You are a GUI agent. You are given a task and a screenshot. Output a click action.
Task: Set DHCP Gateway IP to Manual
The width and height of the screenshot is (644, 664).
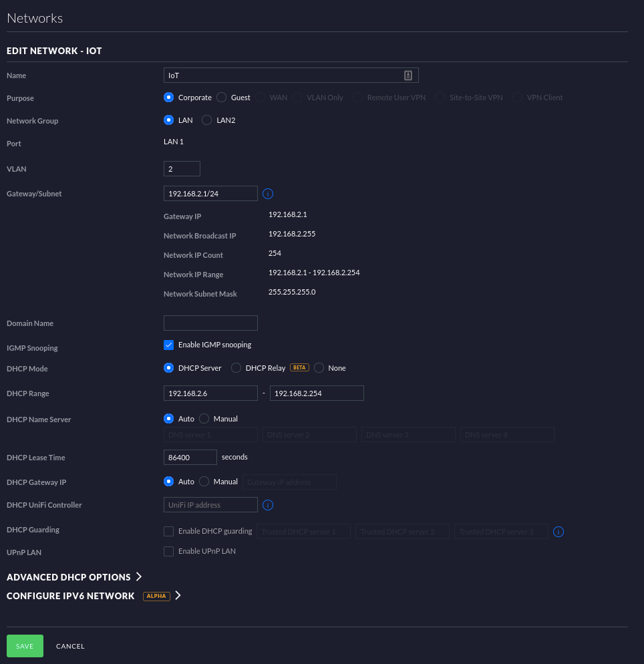[x=204, y=482]
